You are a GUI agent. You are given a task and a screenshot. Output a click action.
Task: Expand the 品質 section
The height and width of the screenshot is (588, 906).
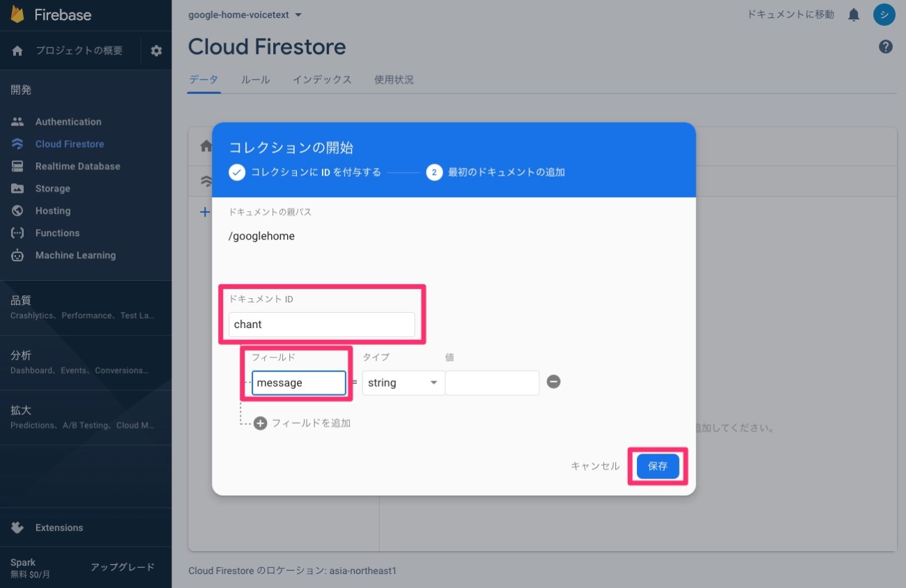[x=86, y=307]
